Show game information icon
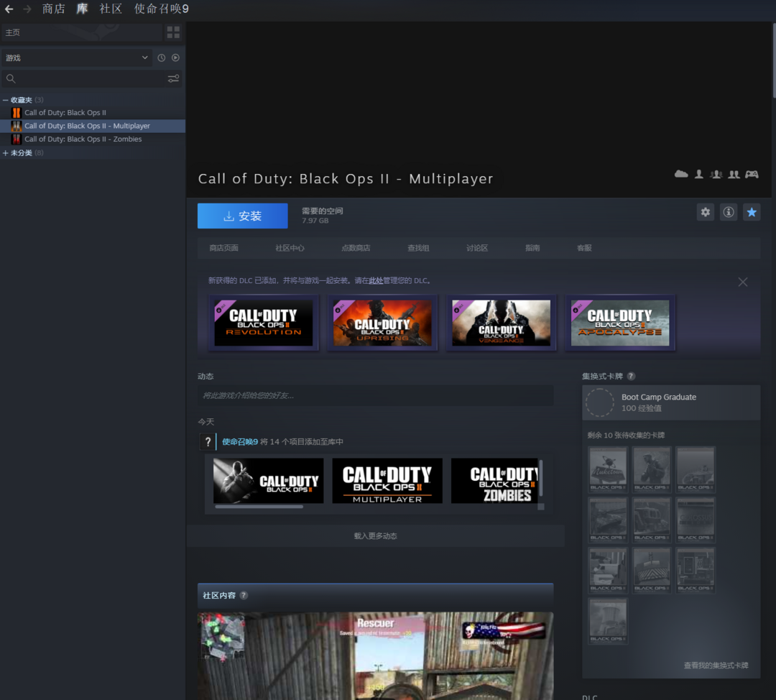This screenshot has height=700, width=776. [729, 213]
